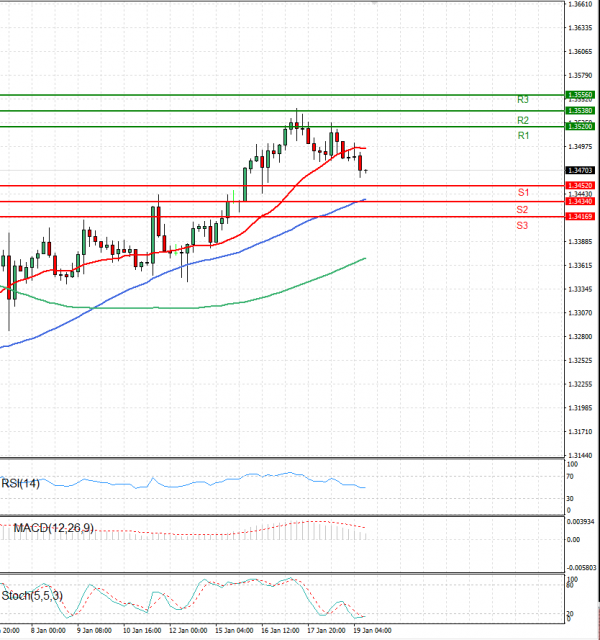Click the 16 Jan 12:00 time label
This screenshot has width=600, height=640.
pyautogui.click(x=280, y=631)
